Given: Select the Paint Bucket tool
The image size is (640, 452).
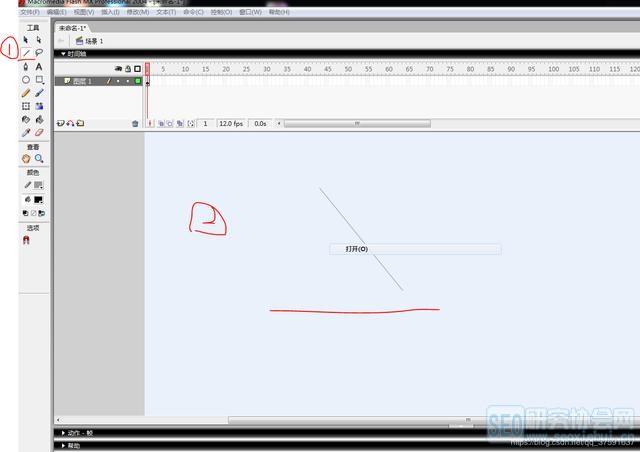Looking at the screenshot, I should click(39, 120).
